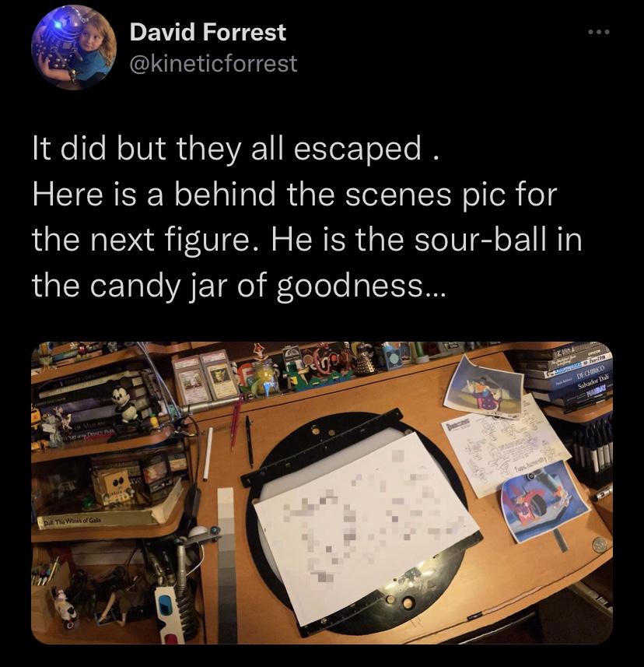Click the tweet text about the sour-ball
The height and width of the screenshot is (667, 644).
pos(307,217)
